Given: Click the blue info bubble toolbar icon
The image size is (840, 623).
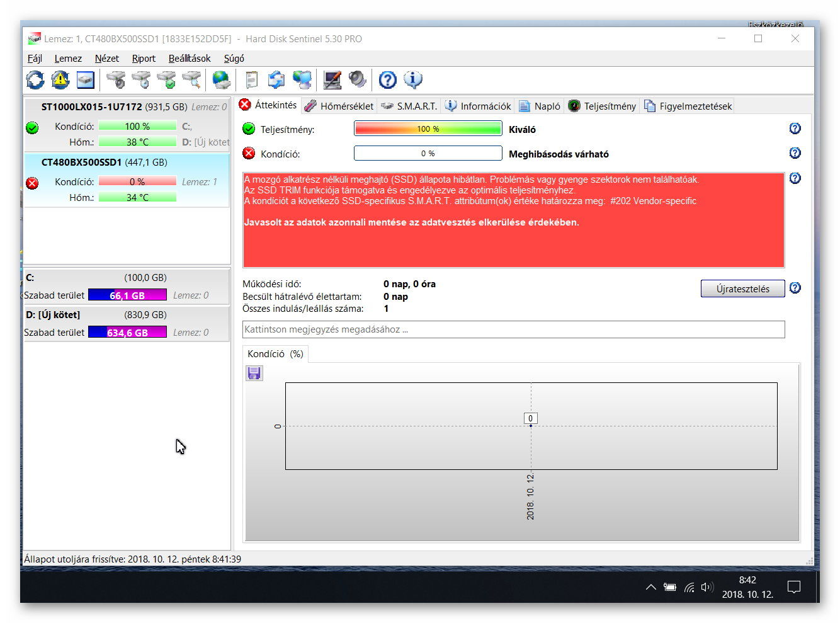Looking at the screenshot, I should click(x=412, y=80).
